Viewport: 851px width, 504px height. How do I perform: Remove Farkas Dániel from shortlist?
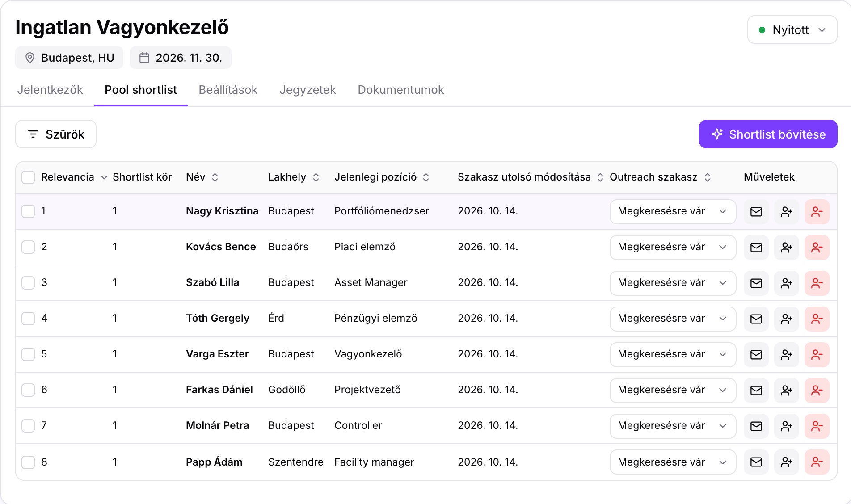(x=817, y=391)
